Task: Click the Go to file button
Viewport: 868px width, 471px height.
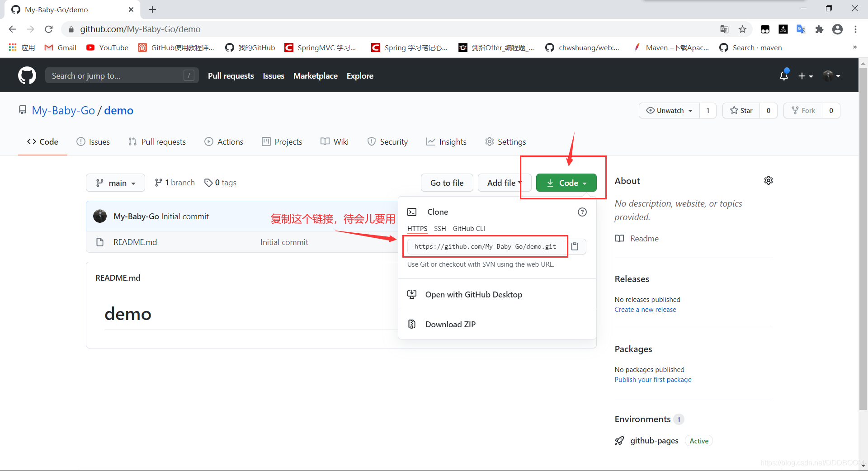Action: pos(447,183)
